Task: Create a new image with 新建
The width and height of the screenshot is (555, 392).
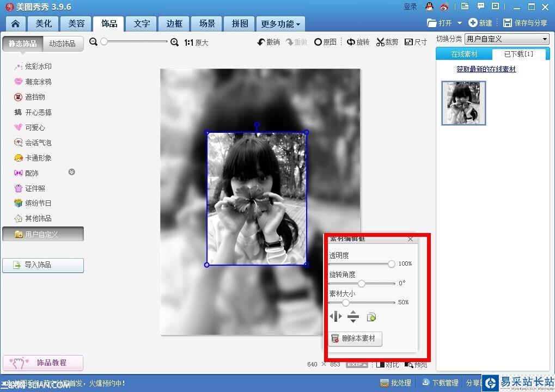Action: [x=480, y=23]
